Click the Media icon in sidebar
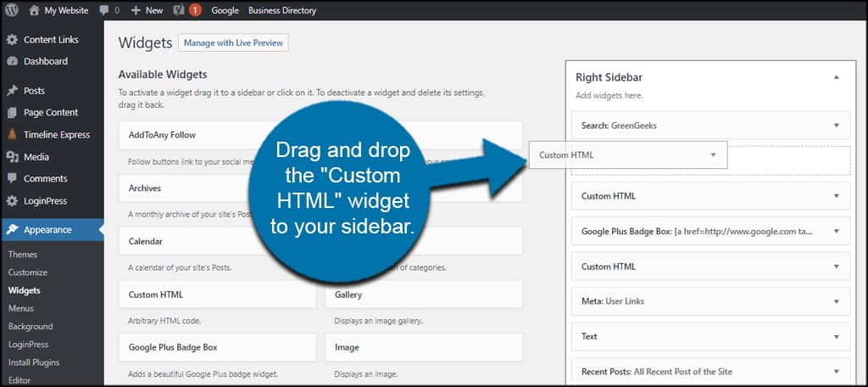The height and width of the screenshot is (387, 868). tap(12, 157)
